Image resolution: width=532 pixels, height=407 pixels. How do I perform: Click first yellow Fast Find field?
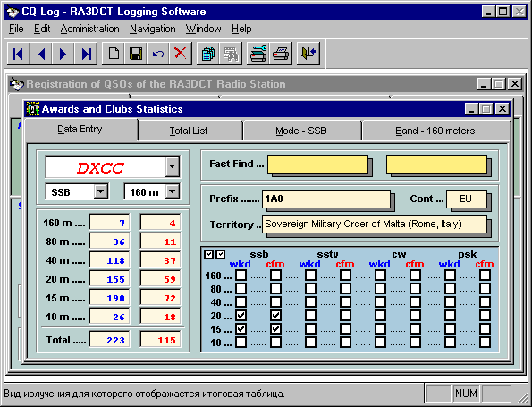coord(318,165)
